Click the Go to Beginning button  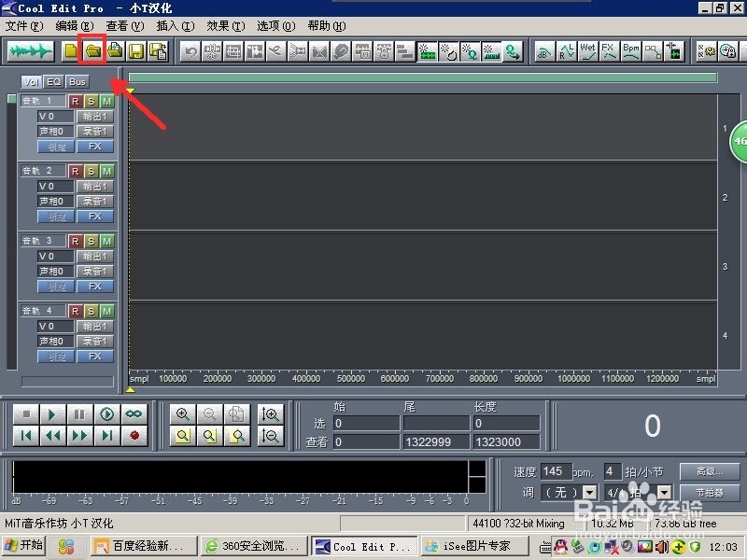[26, 435]
